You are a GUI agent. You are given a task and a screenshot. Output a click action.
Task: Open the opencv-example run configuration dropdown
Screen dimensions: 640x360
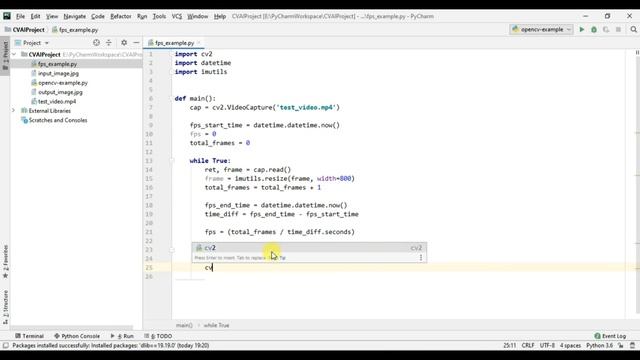(x=541, y=29)
